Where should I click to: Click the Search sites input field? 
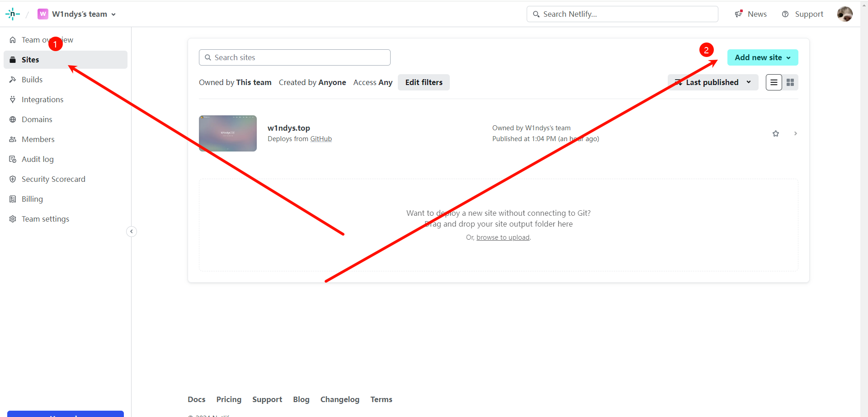click(295, 57)
